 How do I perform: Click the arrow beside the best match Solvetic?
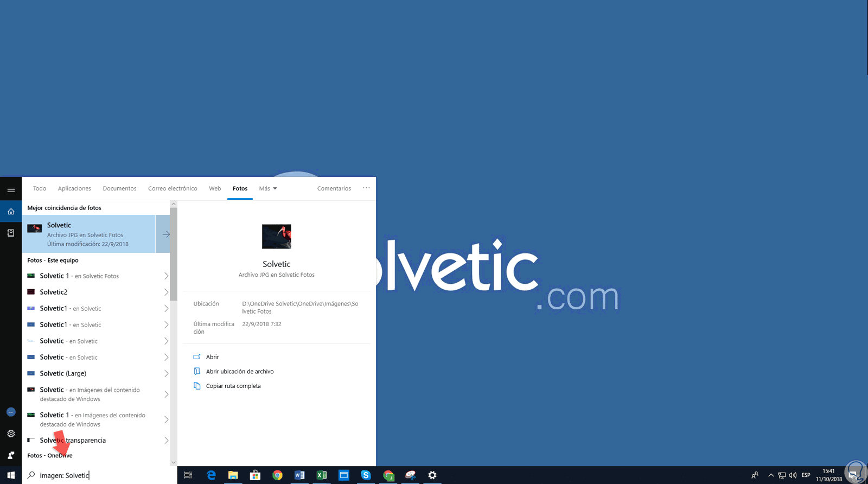pyautogui.click(x=166, y=234)
